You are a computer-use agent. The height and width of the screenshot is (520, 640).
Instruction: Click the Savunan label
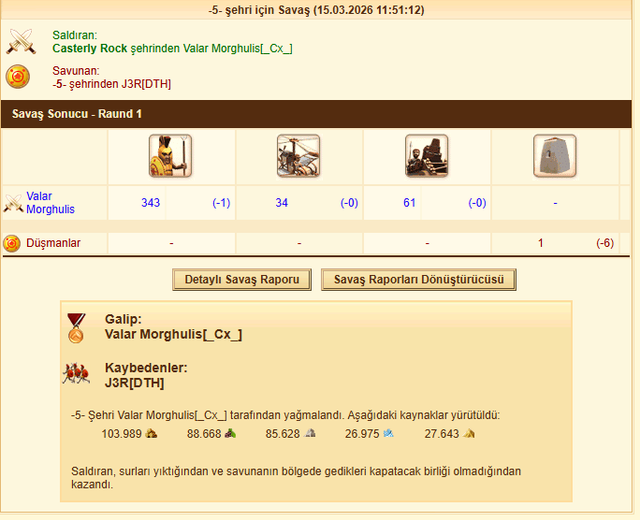(x=76, y=71)
